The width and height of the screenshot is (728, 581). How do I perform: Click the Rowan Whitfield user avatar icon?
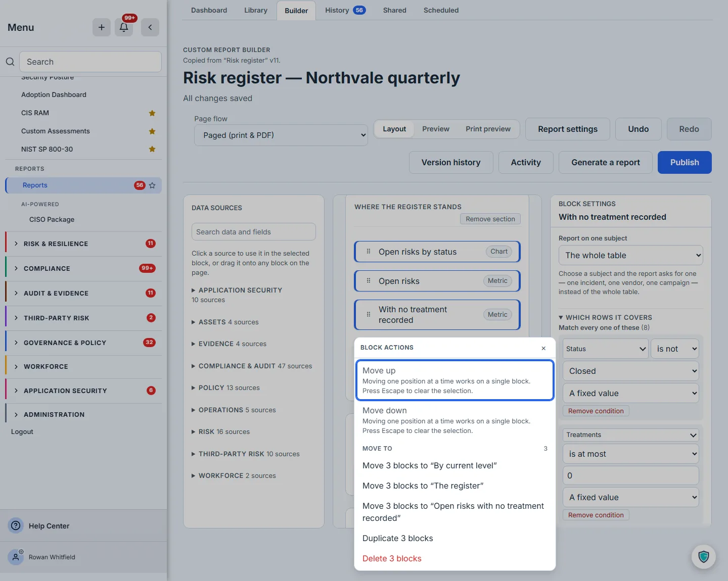click(x=16, y=557)
